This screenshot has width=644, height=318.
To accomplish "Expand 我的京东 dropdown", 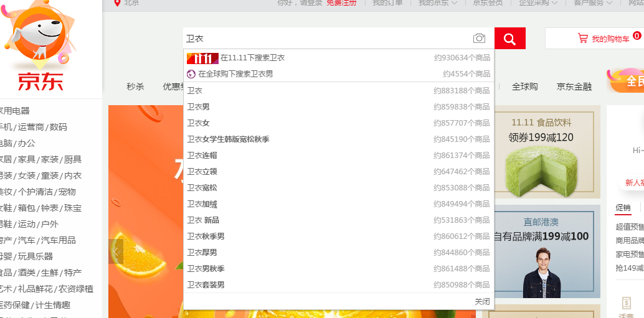I will [x=438, y=3].
